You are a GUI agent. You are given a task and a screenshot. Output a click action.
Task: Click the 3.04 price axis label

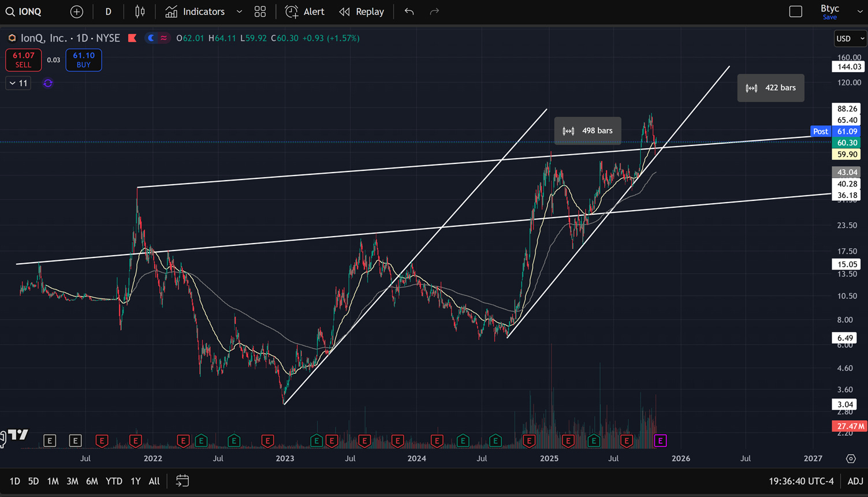(x=845, y=404)
